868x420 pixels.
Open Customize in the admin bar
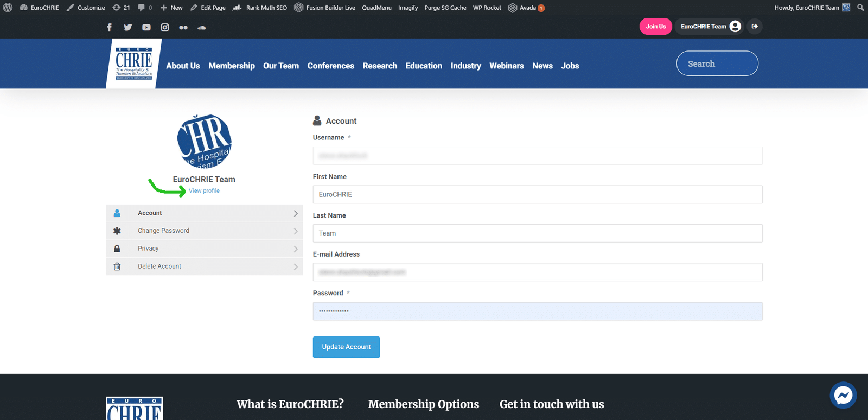pyautogui.click(x=86, y=8)
